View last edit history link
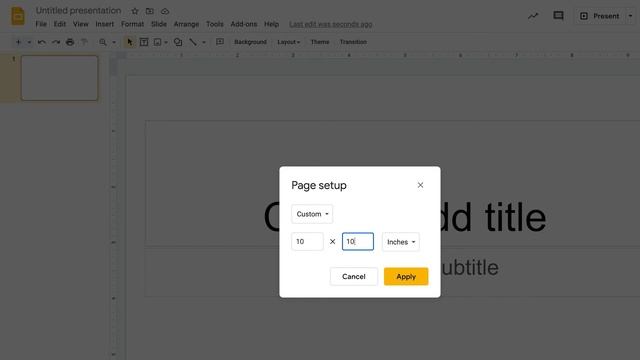The image size is (640, 360). click(331, 24)
